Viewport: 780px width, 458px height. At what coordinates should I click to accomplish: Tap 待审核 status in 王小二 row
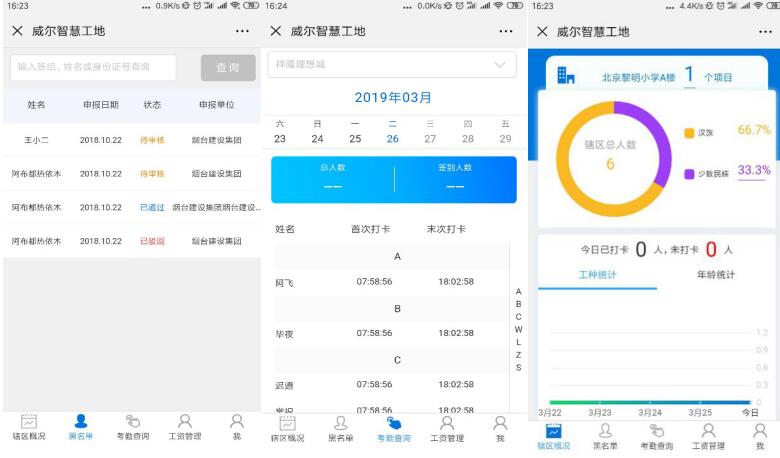(x=152, y=140)
